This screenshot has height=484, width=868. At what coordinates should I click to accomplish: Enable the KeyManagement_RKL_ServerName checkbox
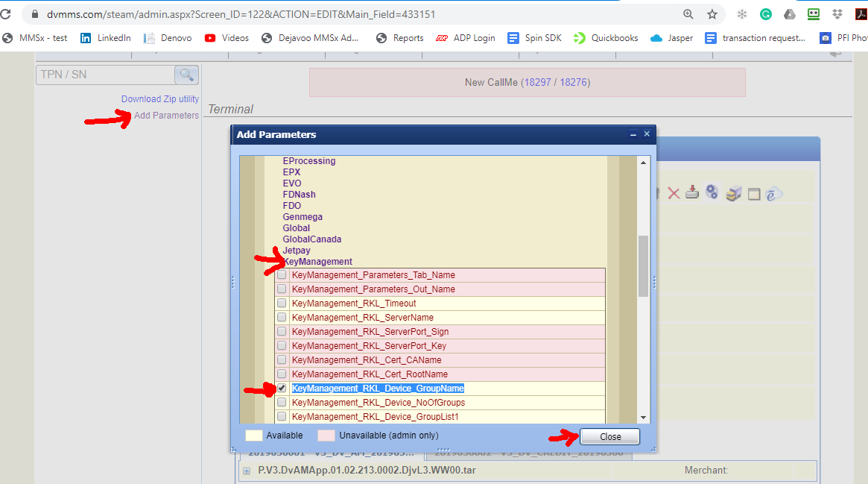coord(281,317)
